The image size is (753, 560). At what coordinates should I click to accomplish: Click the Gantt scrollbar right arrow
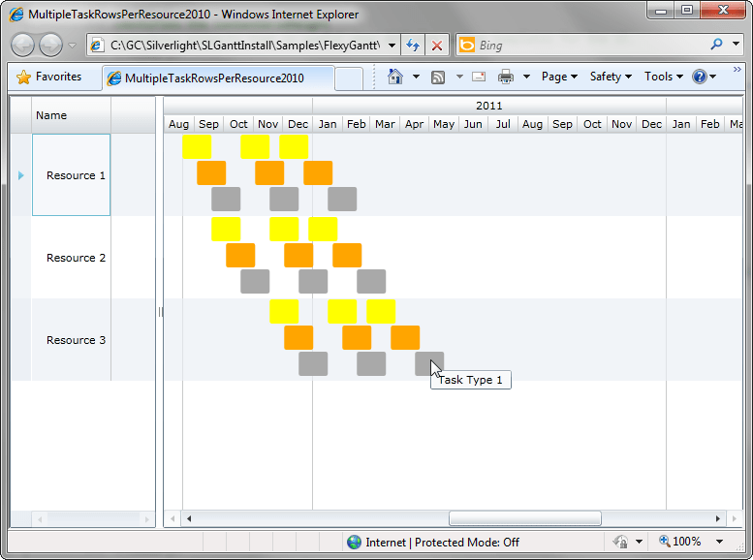718,518
